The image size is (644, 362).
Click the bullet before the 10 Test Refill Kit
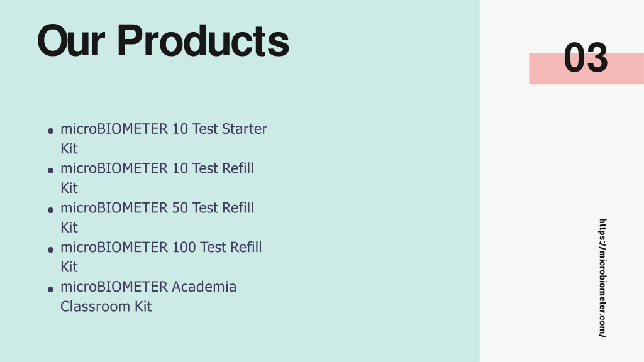point(50,170)
